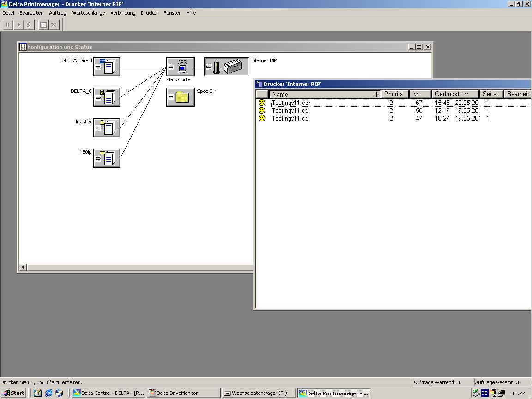Click the Drucker 'Interner RIP' window title bar
Image resolution: width=532 pixels, height=399 pixels.
tap(393, 84)
